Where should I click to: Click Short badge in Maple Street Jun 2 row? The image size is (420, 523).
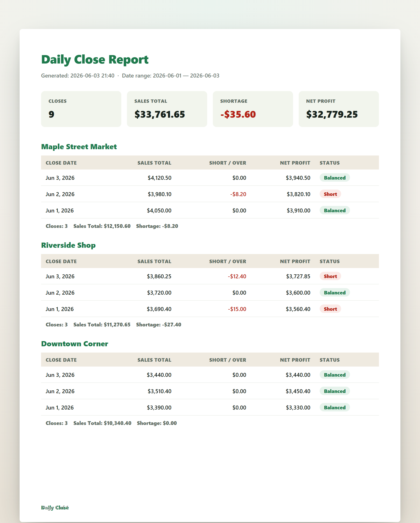[x=330, y=194]
